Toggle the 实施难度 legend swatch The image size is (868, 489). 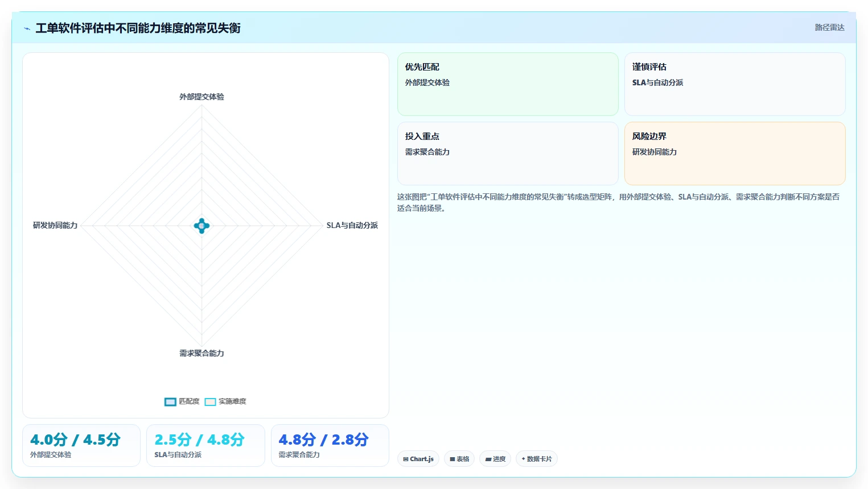click(x=210, y=401)
